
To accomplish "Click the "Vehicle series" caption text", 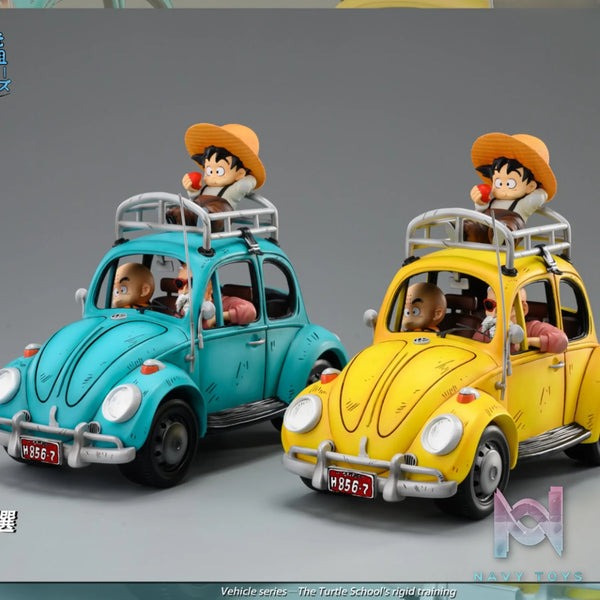I will (254, 592).
